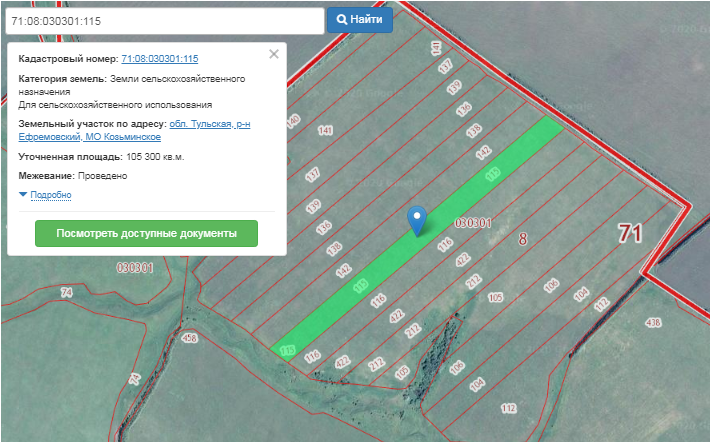Viewport: 711px width, 443px height.
Task: Click the Найти search button text
Action: point(367,20)
